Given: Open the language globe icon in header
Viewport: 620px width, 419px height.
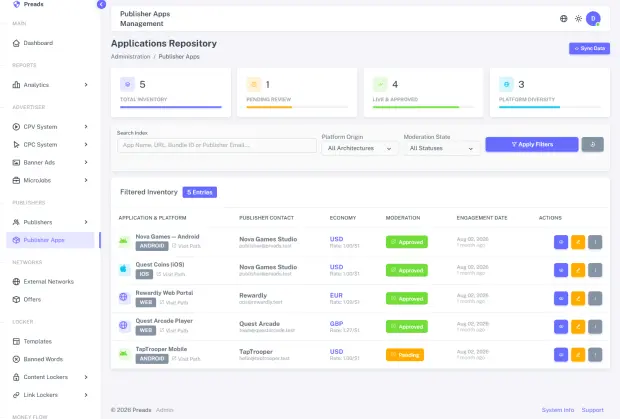Looking at the screenshot, I should click(x=563, y=19).
